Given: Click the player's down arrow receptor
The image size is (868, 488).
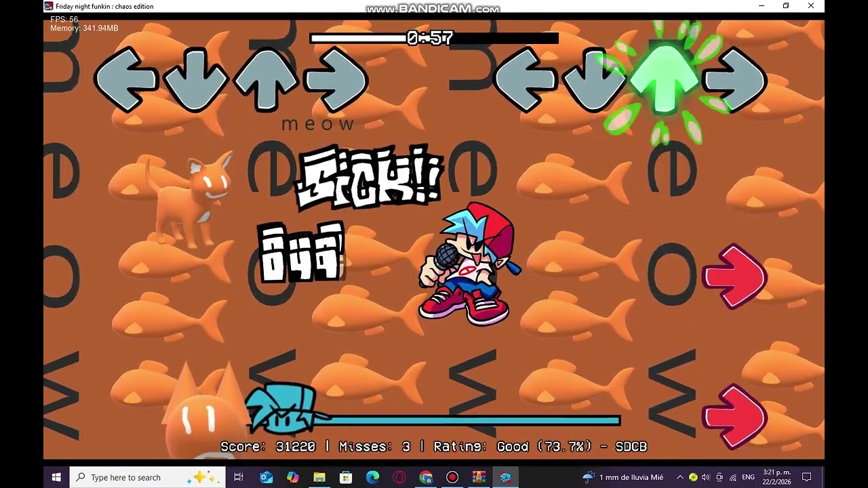Looking at the screenshot, I should [595, 80].
